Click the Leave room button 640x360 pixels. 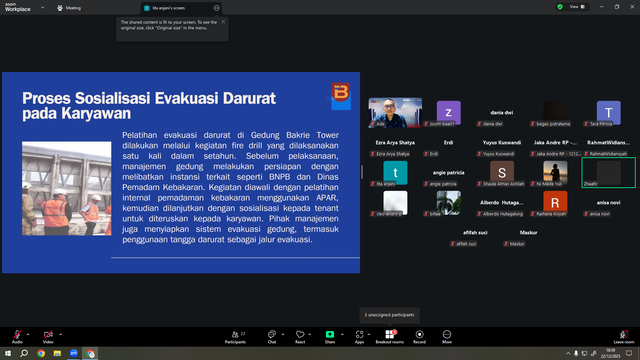tap(624, 337)
